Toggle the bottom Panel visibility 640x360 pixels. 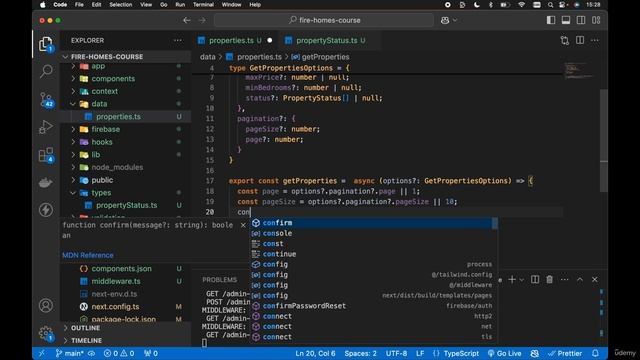click(x=566, y=20)
